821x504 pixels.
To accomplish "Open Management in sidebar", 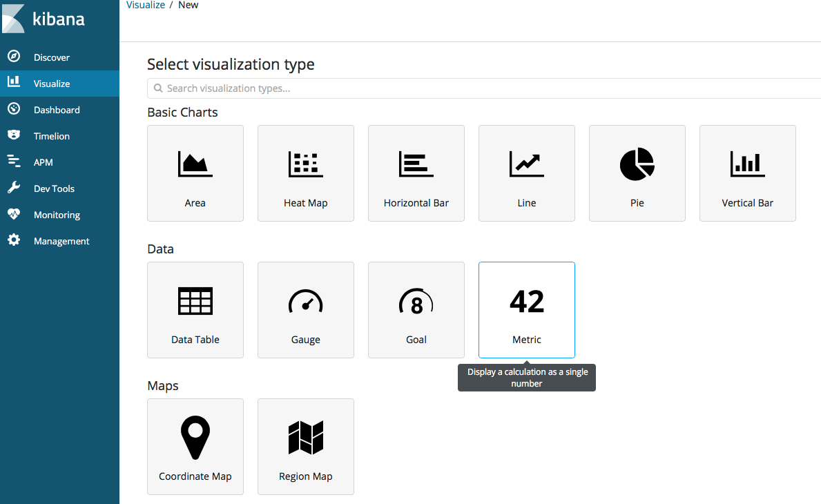I will click(59, 240).
